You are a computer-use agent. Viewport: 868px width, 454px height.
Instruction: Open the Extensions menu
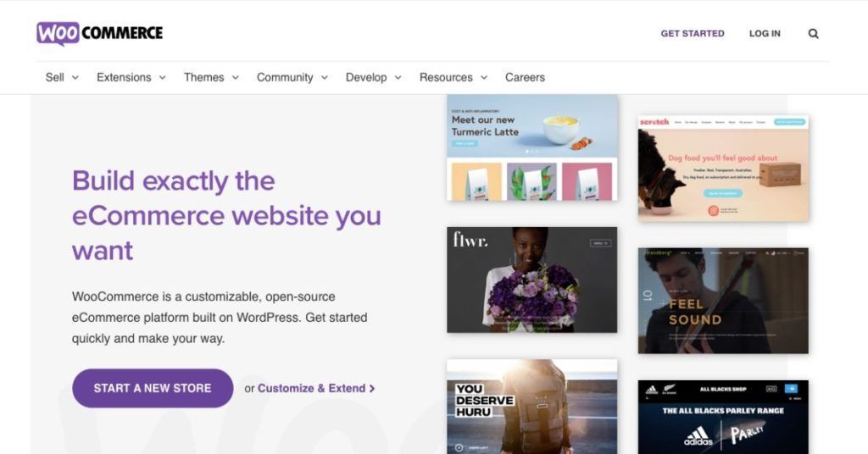coord(124,77)
